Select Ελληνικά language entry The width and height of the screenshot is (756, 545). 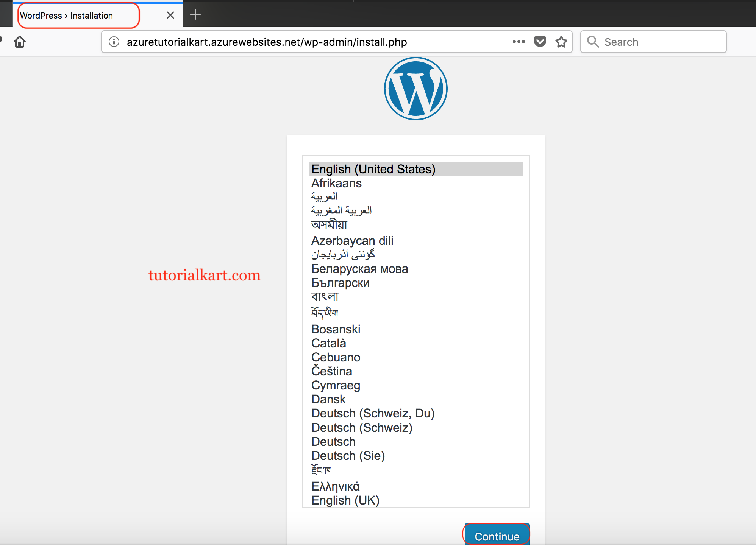click(x=335, y=486)
